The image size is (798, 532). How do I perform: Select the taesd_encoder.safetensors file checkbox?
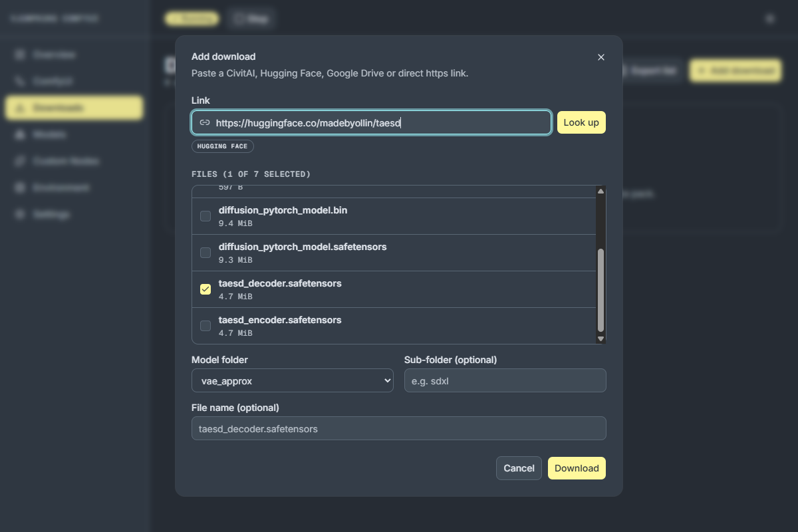(x=205, y=326)
